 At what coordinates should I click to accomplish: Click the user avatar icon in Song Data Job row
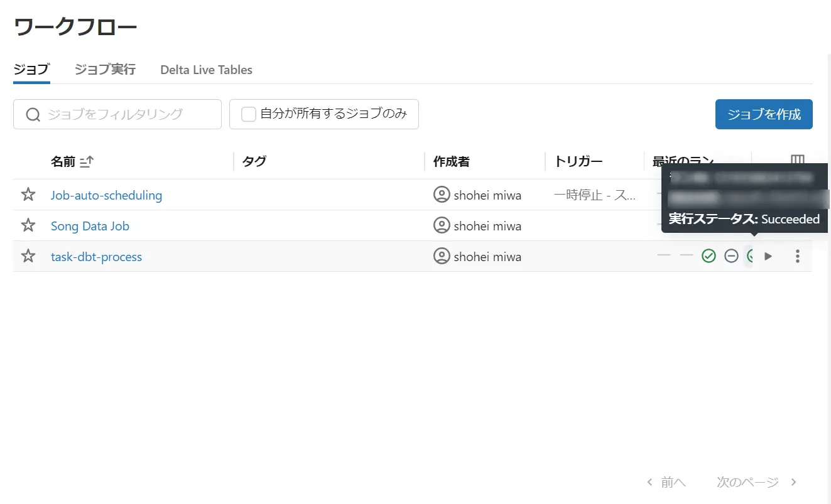[442, 225]
